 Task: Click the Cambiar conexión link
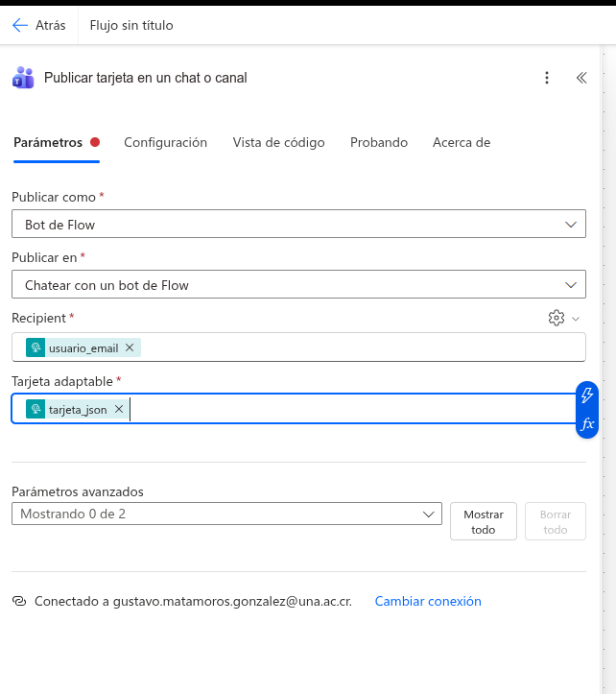(428, 601)
